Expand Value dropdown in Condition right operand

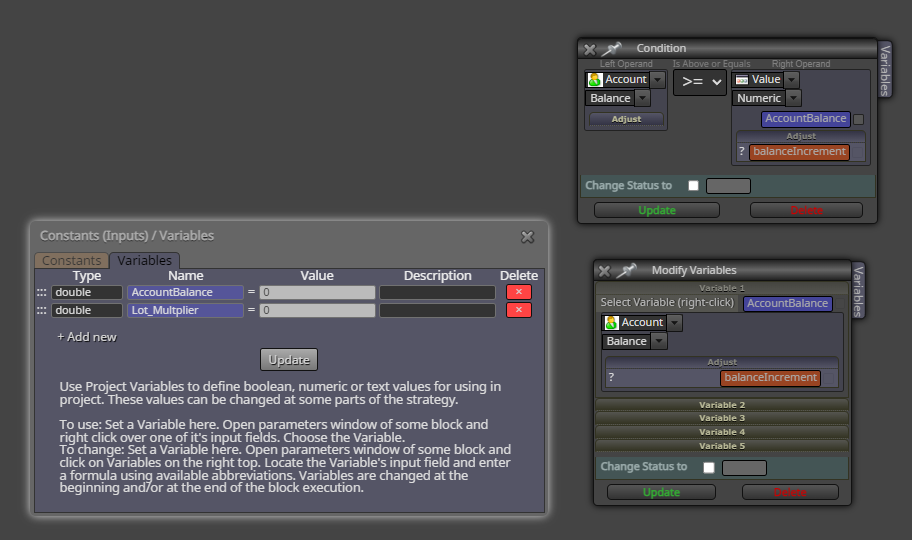(x=792, y=80)
